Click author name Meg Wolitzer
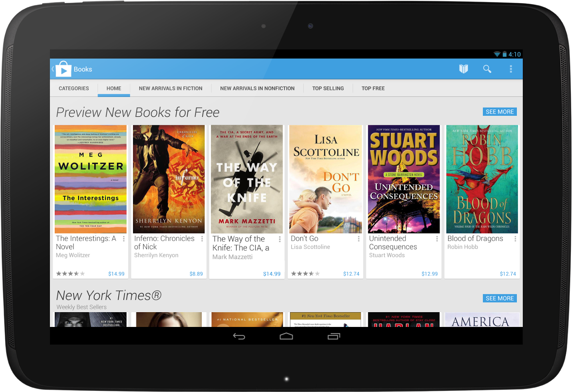 73,255
